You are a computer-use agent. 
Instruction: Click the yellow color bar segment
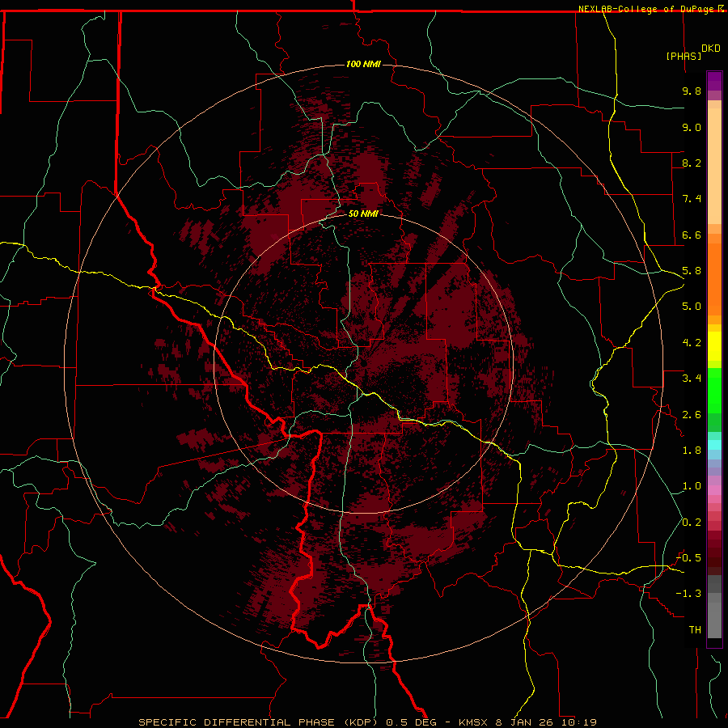coord(714,346)
